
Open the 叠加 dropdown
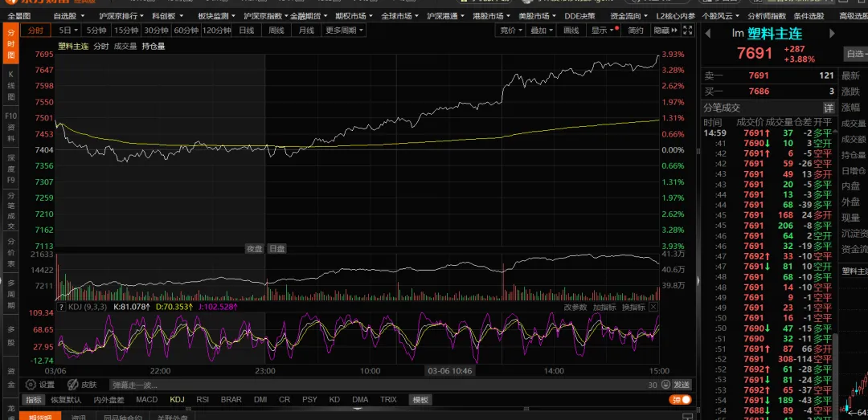(542, 31)
